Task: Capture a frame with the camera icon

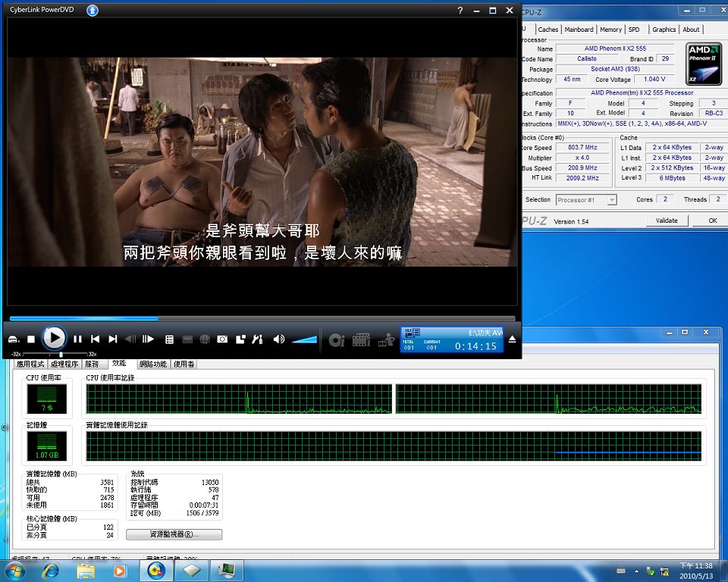Action: [x=222, y=339]
